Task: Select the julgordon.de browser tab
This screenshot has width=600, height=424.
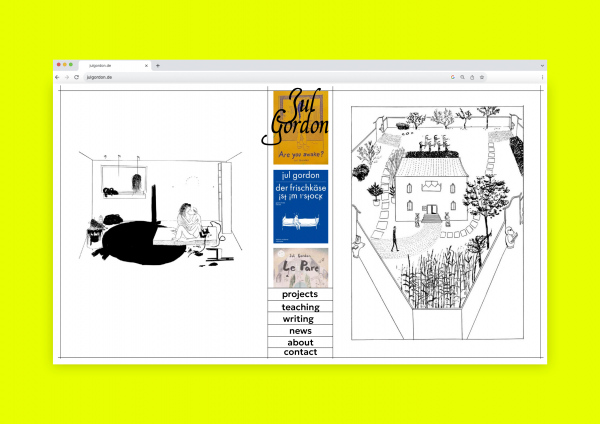Action: pos(105,66)
